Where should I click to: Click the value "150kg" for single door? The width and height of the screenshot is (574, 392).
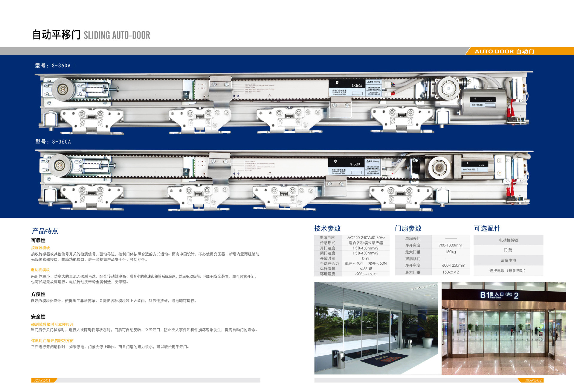point(451,252)
